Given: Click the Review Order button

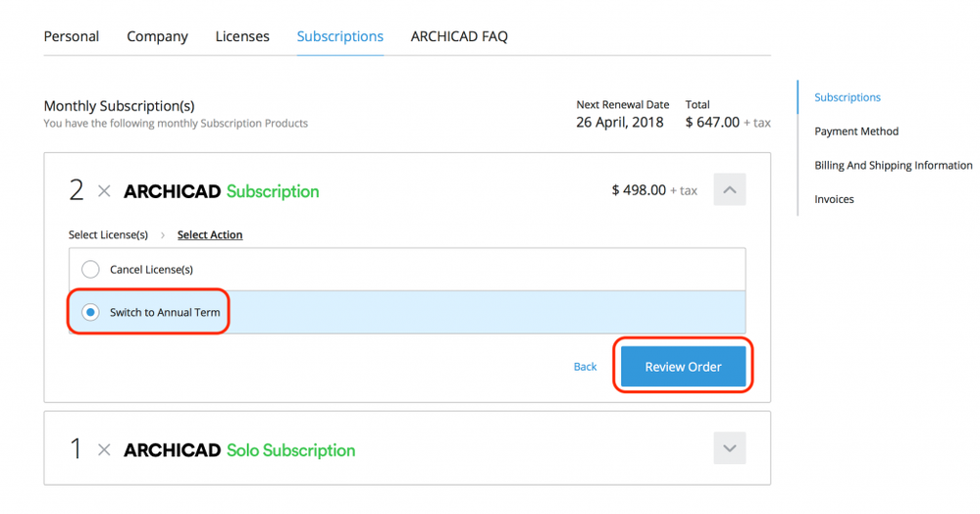Looking at the screenshot, I should pyautogui.click(x=683, y=367).
